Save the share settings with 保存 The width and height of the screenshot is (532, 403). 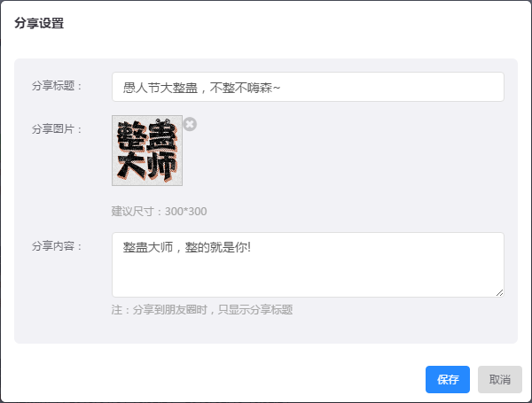[448, 379]
